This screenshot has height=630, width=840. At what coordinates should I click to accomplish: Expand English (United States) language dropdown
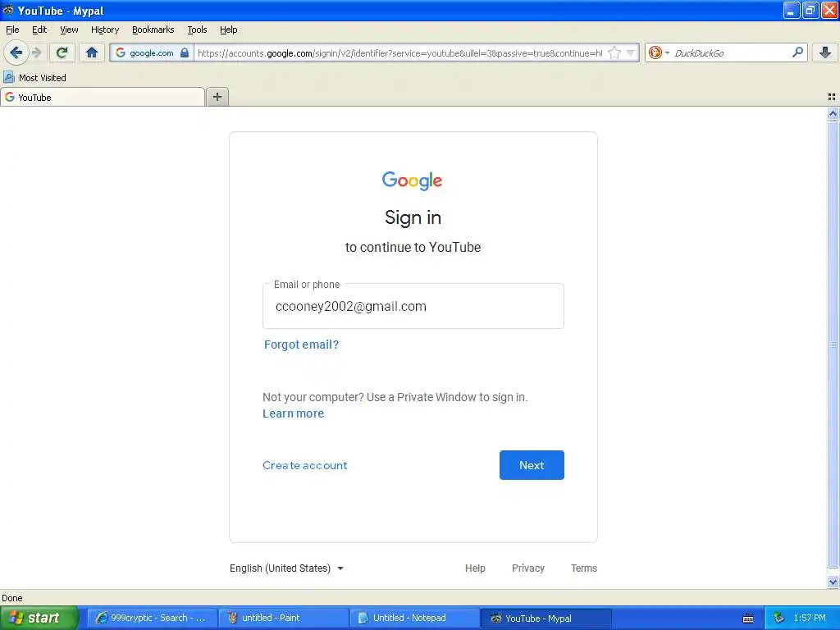(286, 568)
